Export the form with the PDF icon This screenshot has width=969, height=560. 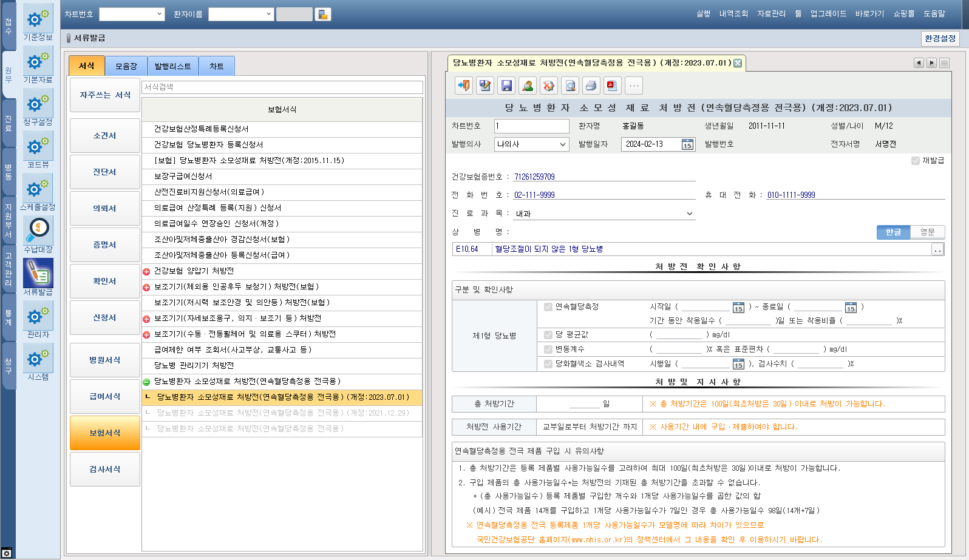612,86
